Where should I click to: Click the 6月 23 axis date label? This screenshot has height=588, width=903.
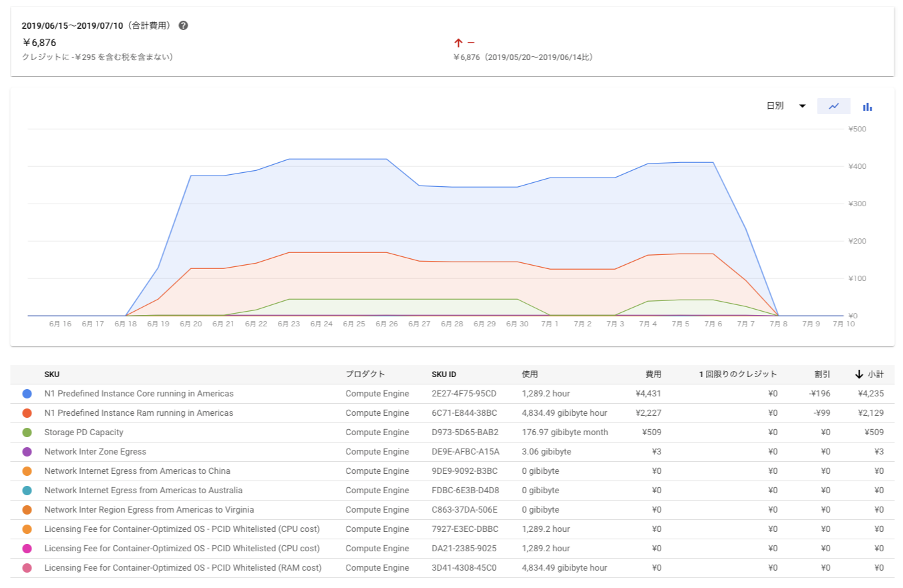coord(289,324)
